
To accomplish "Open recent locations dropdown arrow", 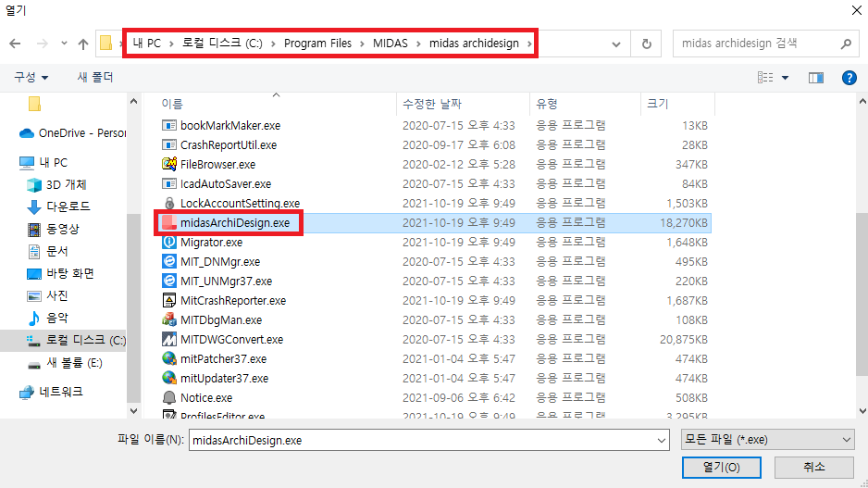I will click(64, 44).
